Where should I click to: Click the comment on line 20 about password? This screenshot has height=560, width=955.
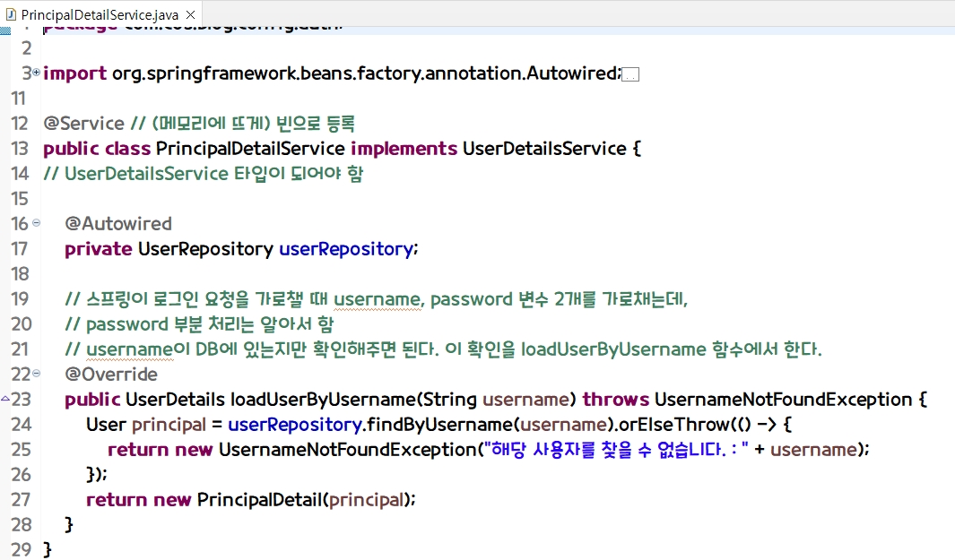click(x=199, y=324)
